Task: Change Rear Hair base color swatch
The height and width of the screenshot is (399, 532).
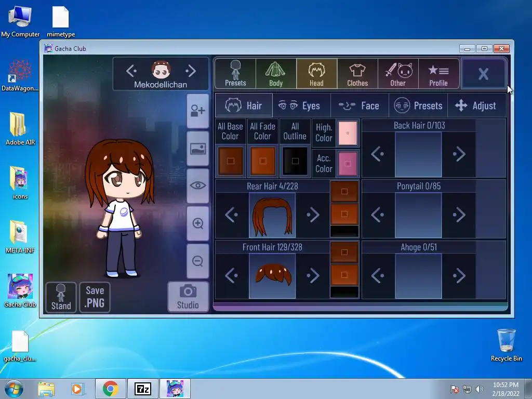Action: coord(344,191)
